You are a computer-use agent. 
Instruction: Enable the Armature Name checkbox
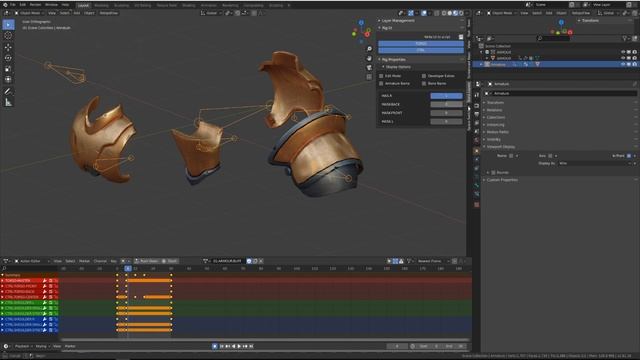tap(381, 84)
